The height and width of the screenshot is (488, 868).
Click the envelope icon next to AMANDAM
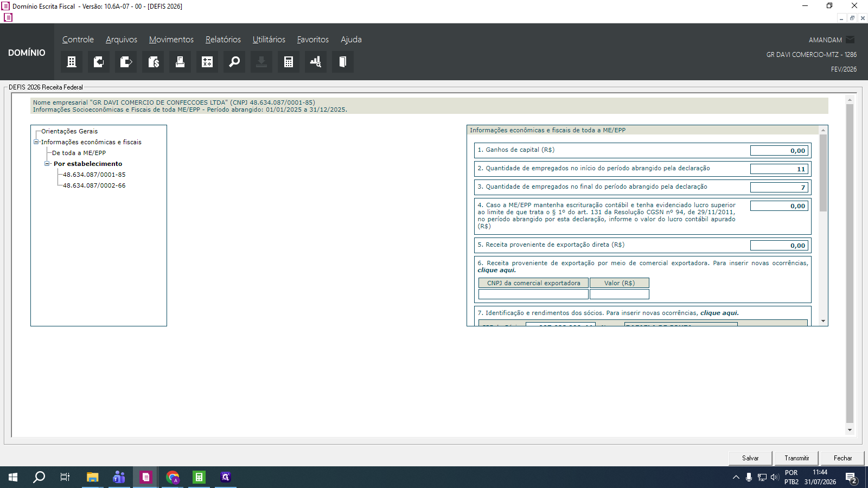850,40
